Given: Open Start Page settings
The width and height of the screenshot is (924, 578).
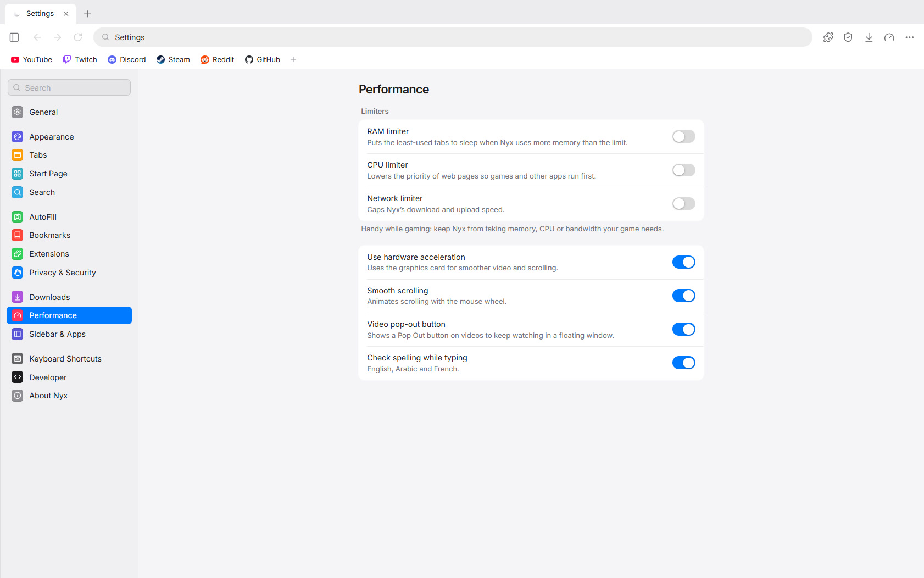Looking at the screenshot, I should 69,174.
